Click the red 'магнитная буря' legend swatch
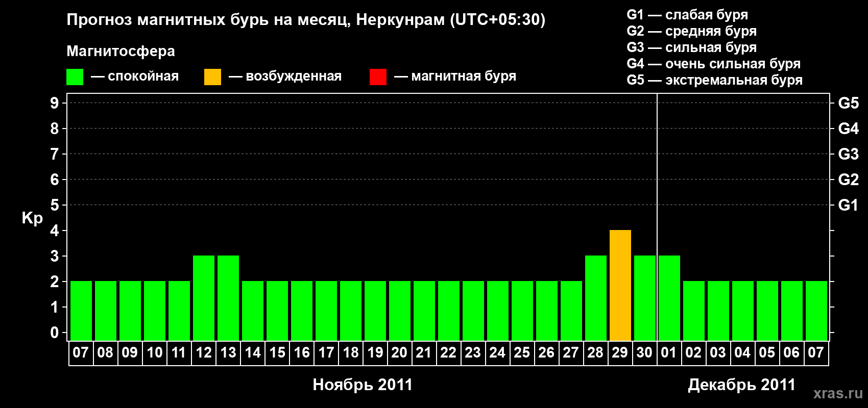868x408 pixels. (378, 77)
